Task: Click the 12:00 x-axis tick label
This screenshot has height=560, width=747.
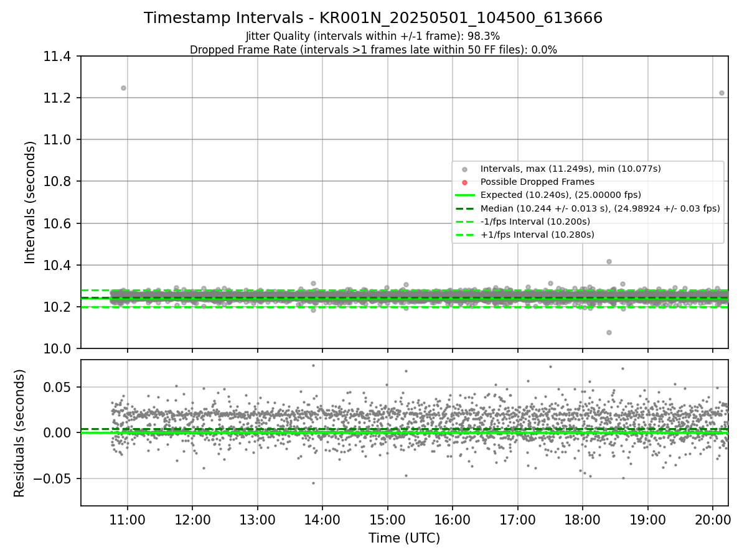Action: coord(192,520)
